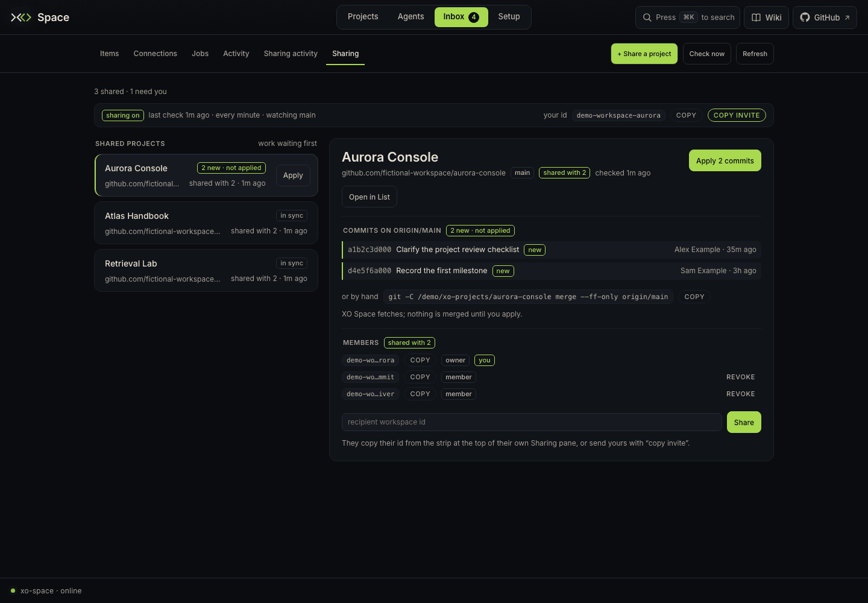868x603 pixels.
Task: Go to the Items sub-tab
Action: 109,54
